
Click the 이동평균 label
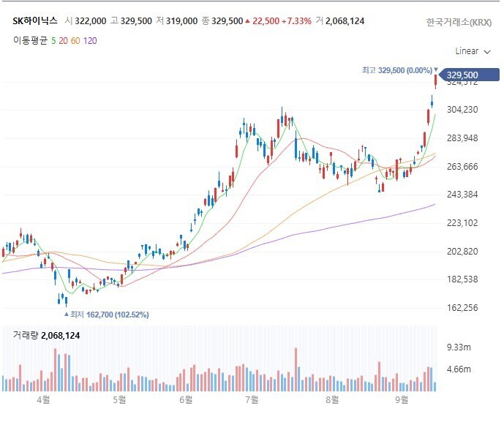[30, 40]
